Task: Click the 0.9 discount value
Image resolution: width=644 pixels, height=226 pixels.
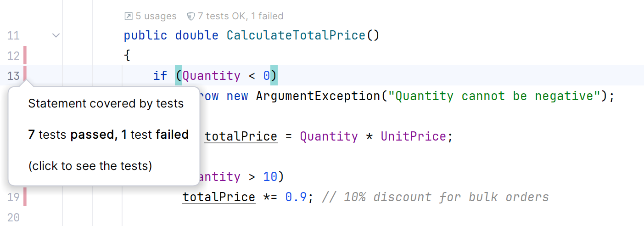Action: click(x=296, y=197)
